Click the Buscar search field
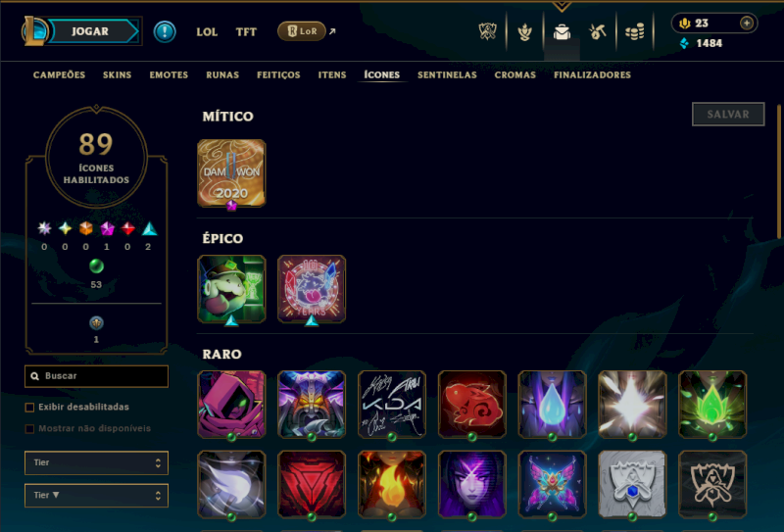 click(96, 376)
